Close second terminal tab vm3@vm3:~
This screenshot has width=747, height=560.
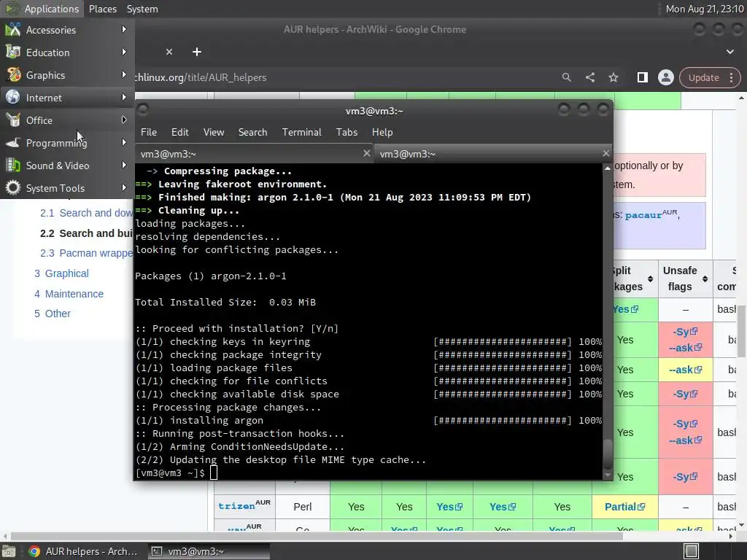click(x=605, y=153)
